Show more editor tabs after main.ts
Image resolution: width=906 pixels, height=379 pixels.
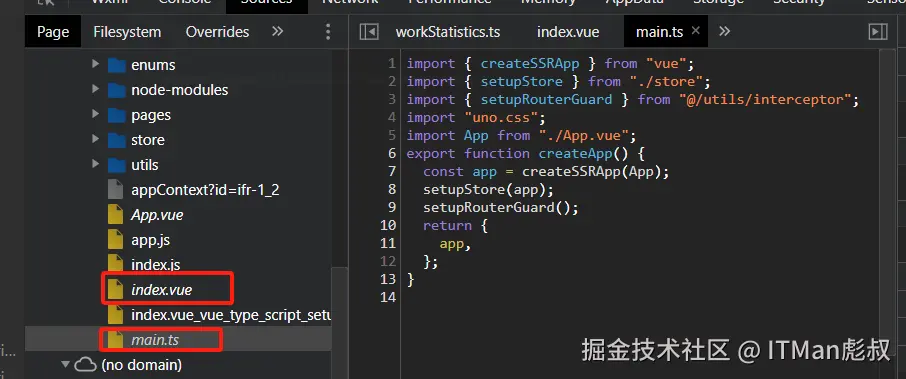[x=724, y=31]
